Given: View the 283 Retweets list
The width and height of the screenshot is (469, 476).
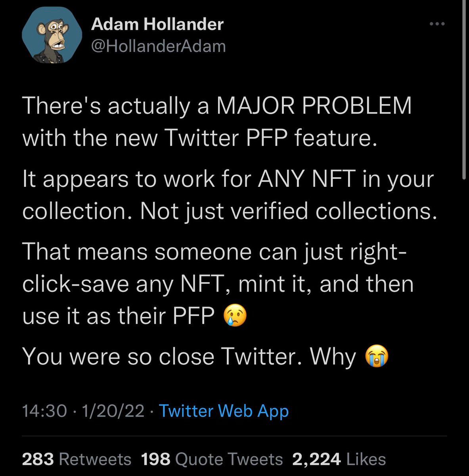Looking at the screenshot, I should pos(77,459).
